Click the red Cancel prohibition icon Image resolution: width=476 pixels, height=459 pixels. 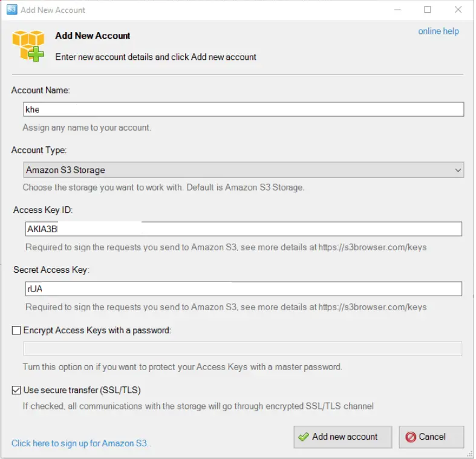click(411, 437)
